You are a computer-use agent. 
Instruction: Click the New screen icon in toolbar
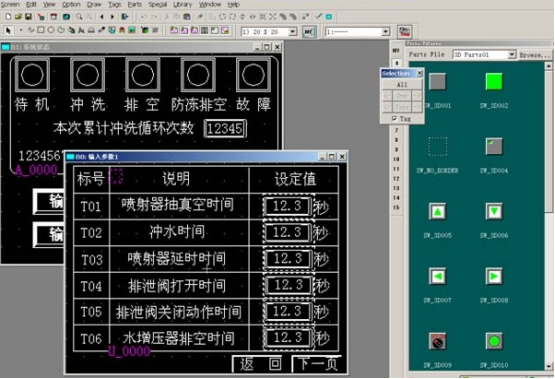click(8, 17)
